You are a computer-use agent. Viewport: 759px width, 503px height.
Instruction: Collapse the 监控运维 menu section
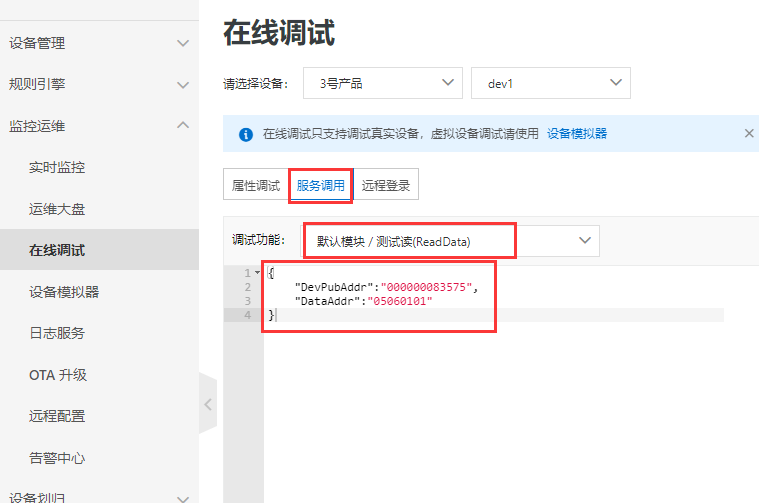point(99,126)
